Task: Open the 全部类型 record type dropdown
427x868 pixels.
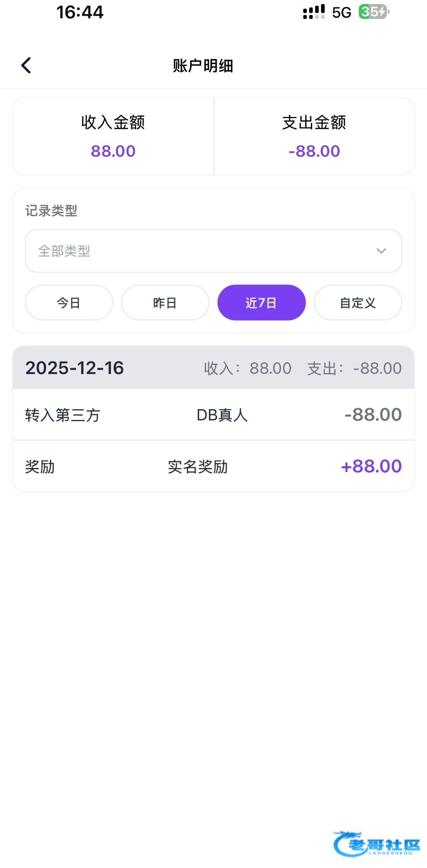Action: [213, 251]
